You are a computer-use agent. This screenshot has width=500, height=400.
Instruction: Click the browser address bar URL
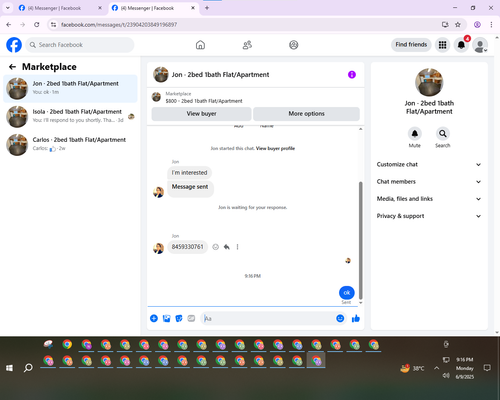119,24
